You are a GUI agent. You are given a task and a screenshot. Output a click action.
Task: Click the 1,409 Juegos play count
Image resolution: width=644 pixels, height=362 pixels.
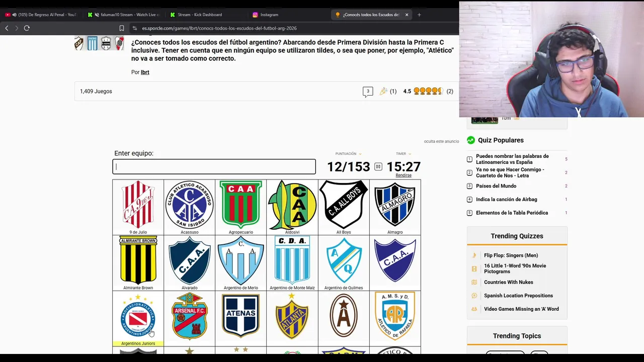click(96, 92)
